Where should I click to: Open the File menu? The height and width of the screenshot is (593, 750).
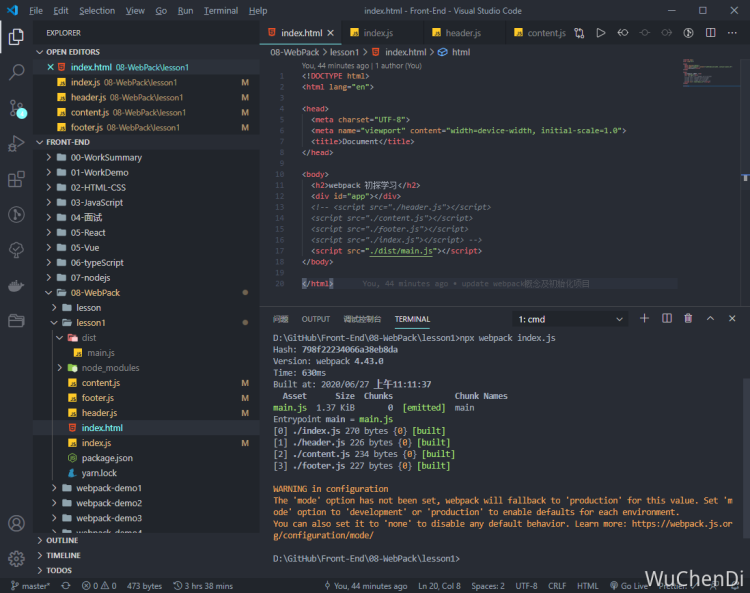tap(36, 11)
